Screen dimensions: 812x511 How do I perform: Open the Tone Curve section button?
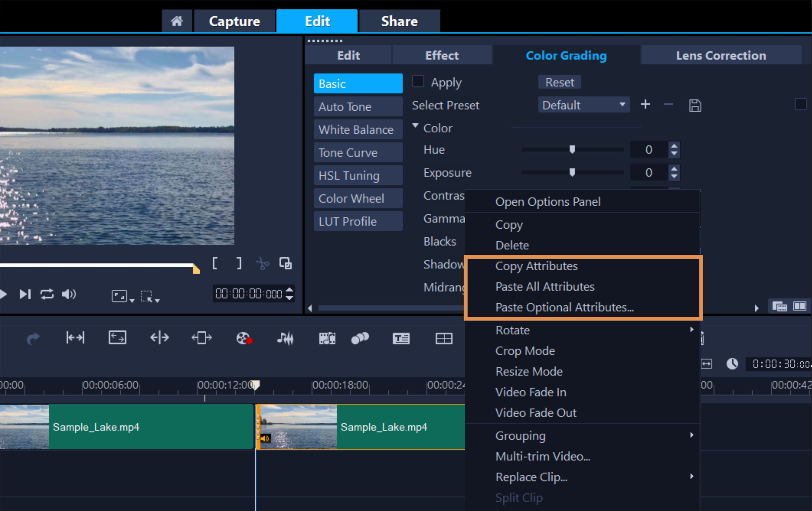pos(358,153)
